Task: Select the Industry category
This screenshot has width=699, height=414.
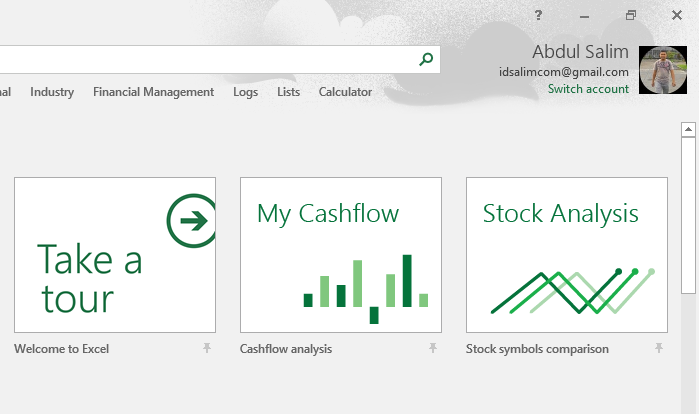Action: pyautogui.click(x=52, y=92)
